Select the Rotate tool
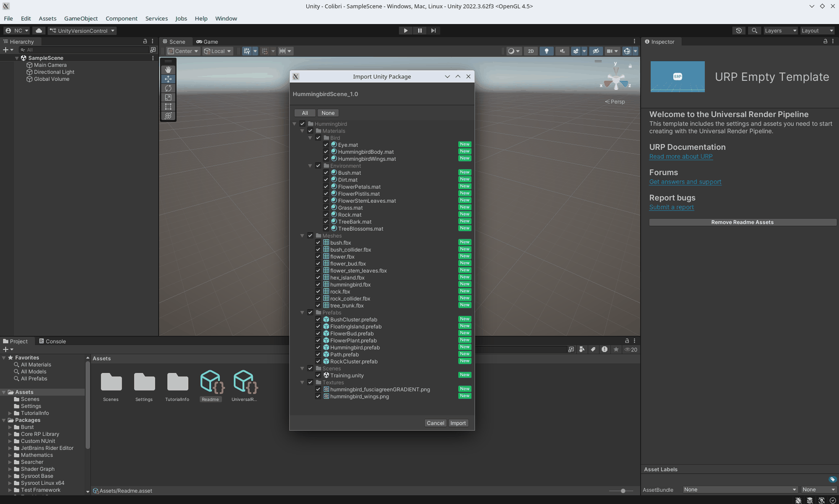Screen dimensions: 839x504 click(x=168, y=88)
